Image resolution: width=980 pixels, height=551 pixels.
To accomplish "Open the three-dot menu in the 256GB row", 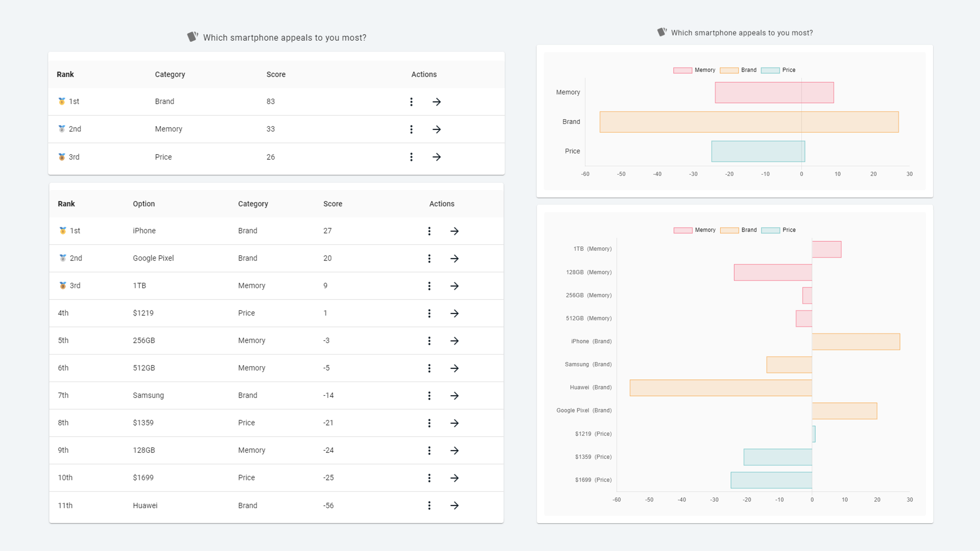I will [429, 341].
